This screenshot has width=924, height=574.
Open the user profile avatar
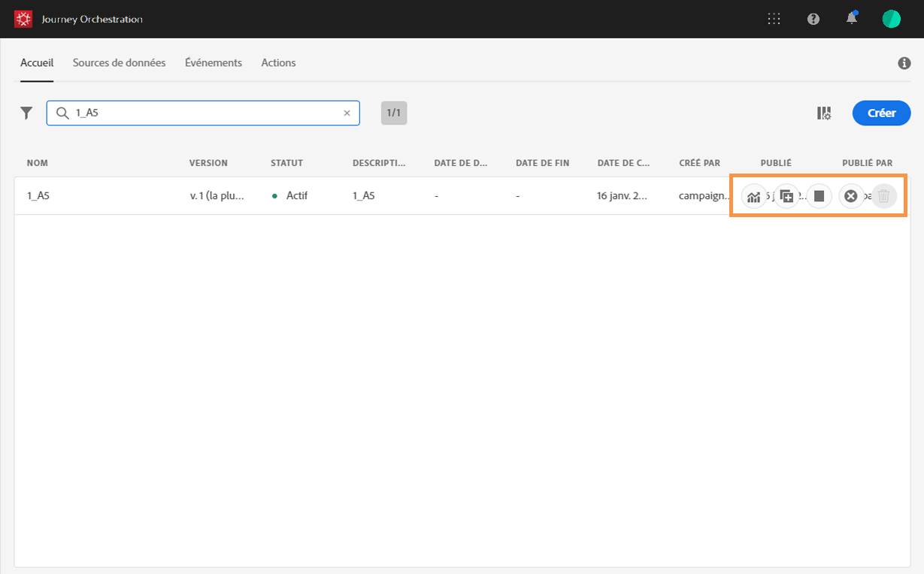[891, 20]
